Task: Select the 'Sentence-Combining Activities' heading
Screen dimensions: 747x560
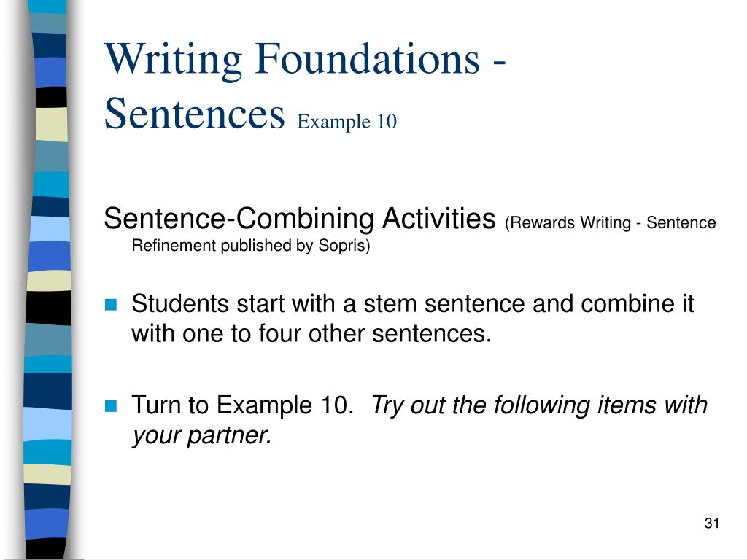Action: coord(300,219)
